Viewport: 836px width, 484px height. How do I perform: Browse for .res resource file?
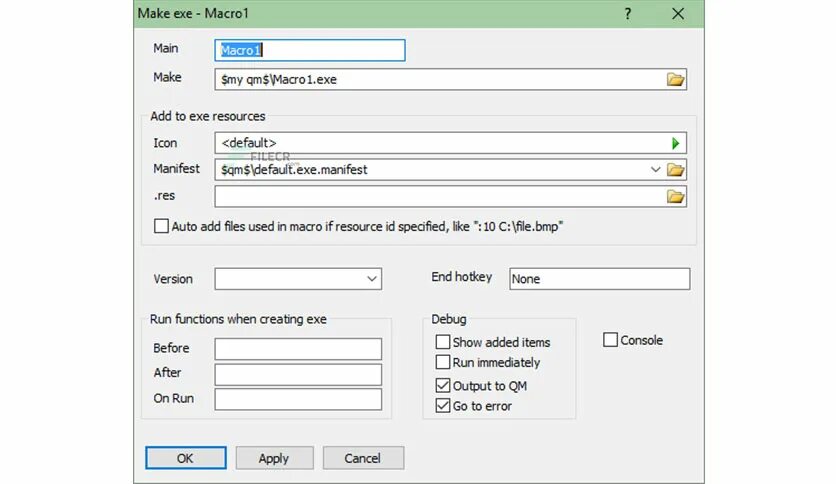(x=675, y=197)
